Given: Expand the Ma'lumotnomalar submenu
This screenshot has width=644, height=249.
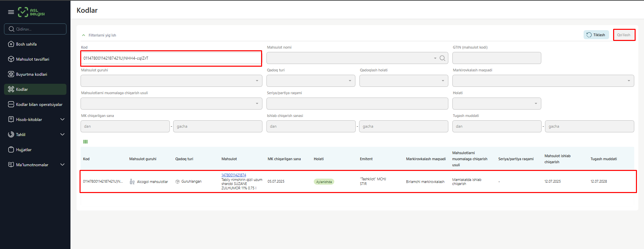Looking at the screenshot, I should point(62,165).
